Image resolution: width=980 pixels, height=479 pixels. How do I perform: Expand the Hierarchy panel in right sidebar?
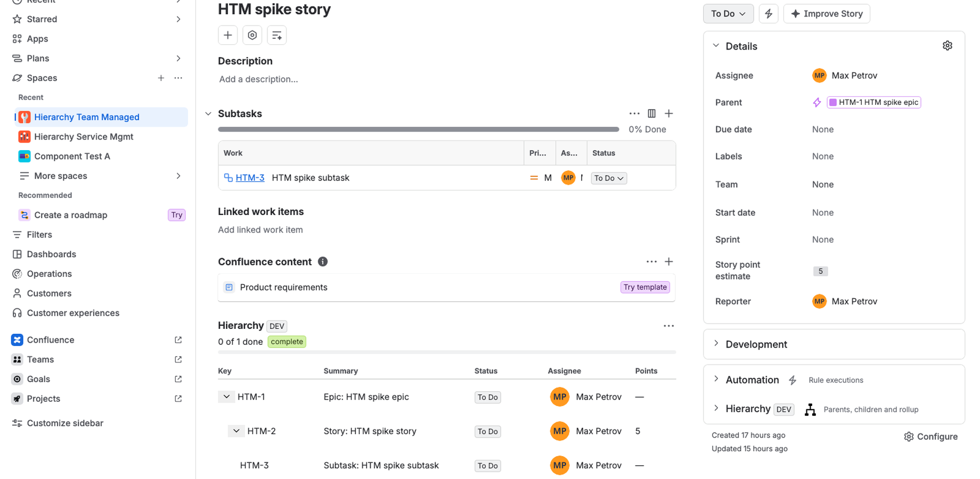pyautogui.click(x=716, y=408)
